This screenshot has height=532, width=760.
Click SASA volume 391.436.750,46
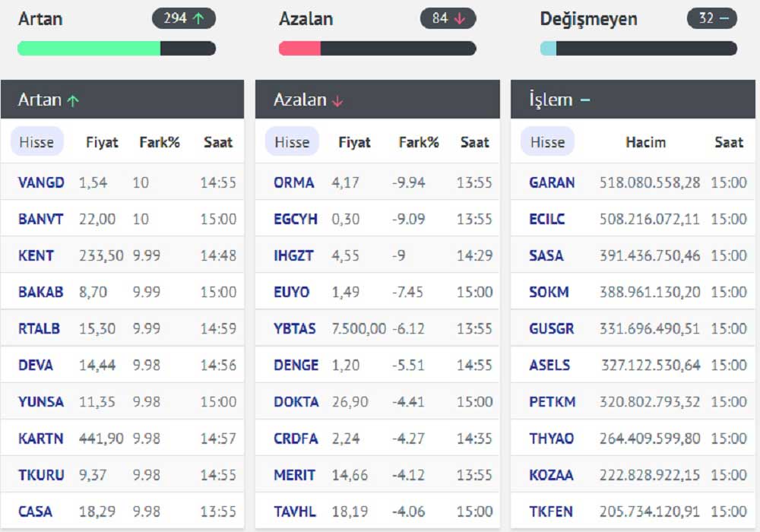tap(650, 256)
